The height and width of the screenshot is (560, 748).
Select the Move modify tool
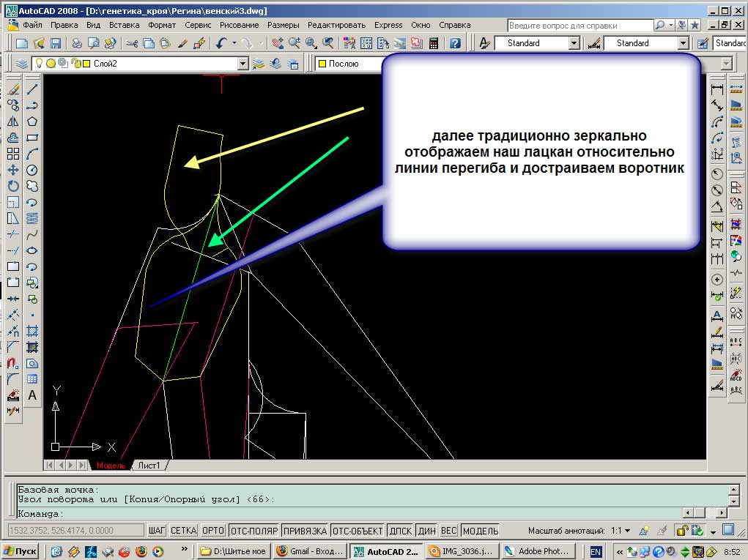pos(13,170)
